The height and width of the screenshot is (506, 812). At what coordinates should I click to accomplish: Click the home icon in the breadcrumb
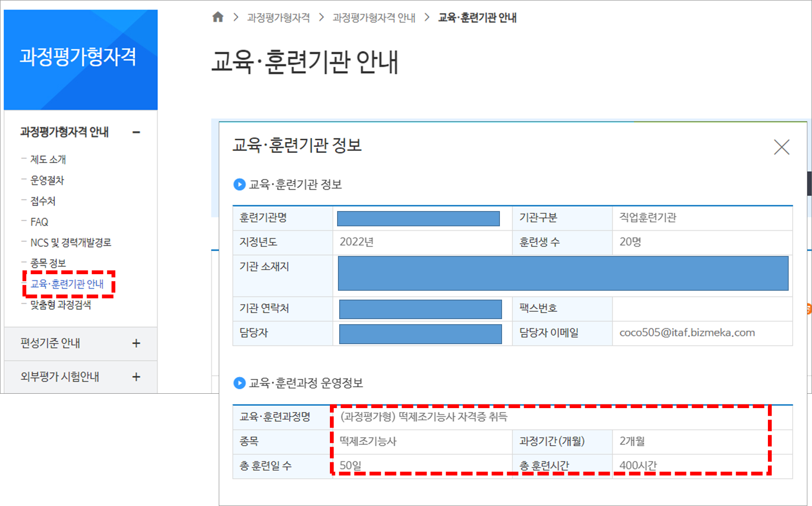click(218, 17)
